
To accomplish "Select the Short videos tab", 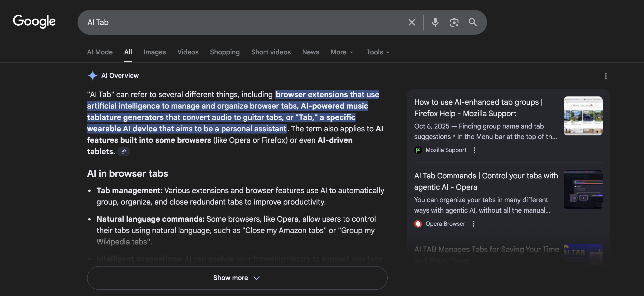I will point(271,52).
